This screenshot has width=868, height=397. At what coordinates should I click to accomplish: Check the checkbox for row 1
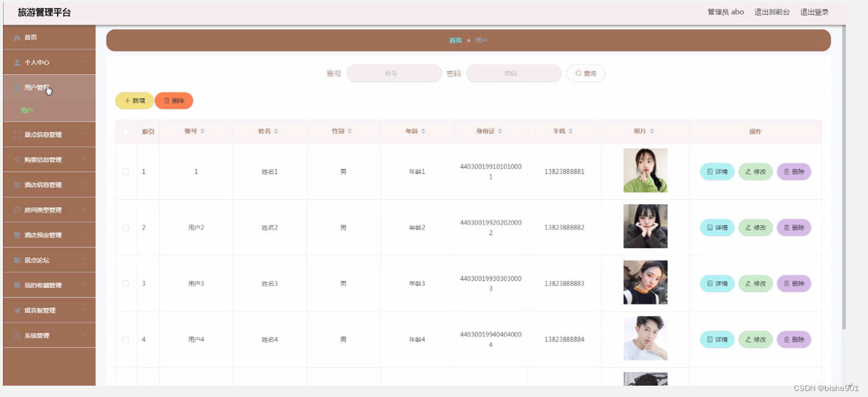pyautogui.click(x=126, y=171)
